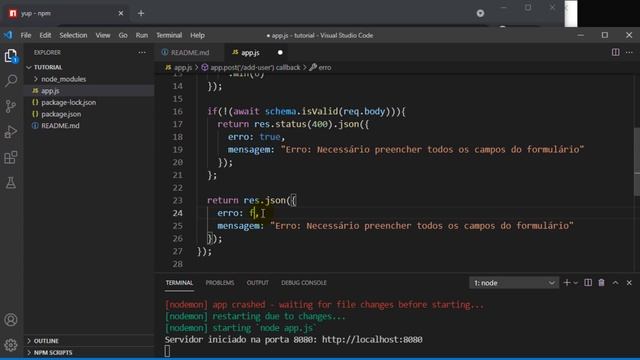Kill terminal with trash icon
Viewport: 640px width, 360px height.
pos(602,282)
